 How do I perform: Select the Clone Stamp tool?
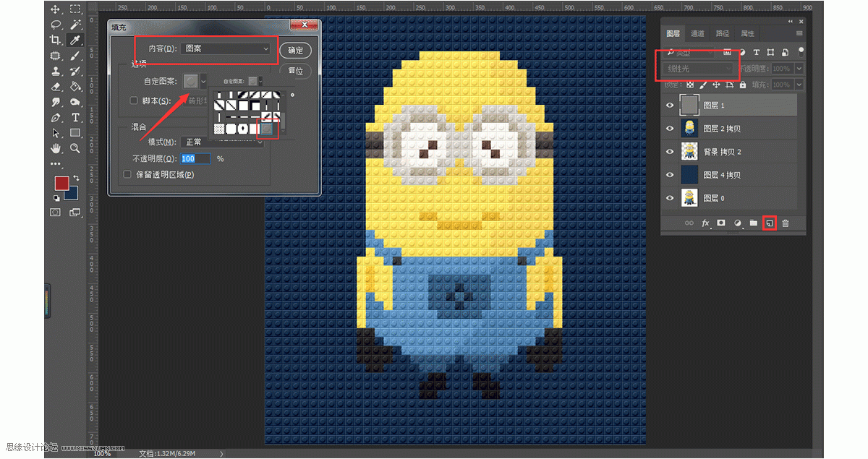(56, 71)
